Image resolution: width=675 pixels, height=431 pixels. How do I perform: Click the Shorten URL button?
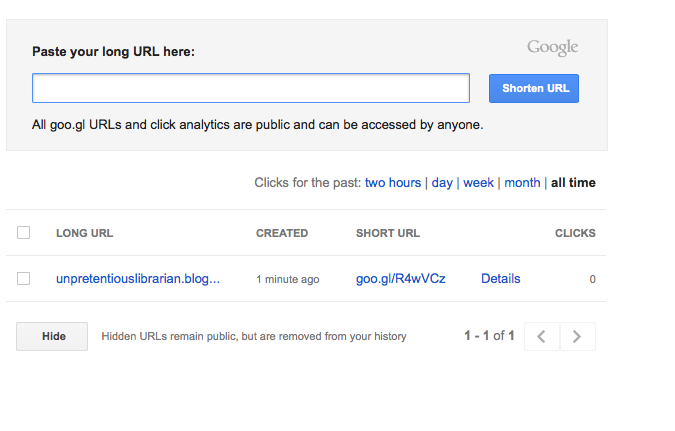coord(534,88)
